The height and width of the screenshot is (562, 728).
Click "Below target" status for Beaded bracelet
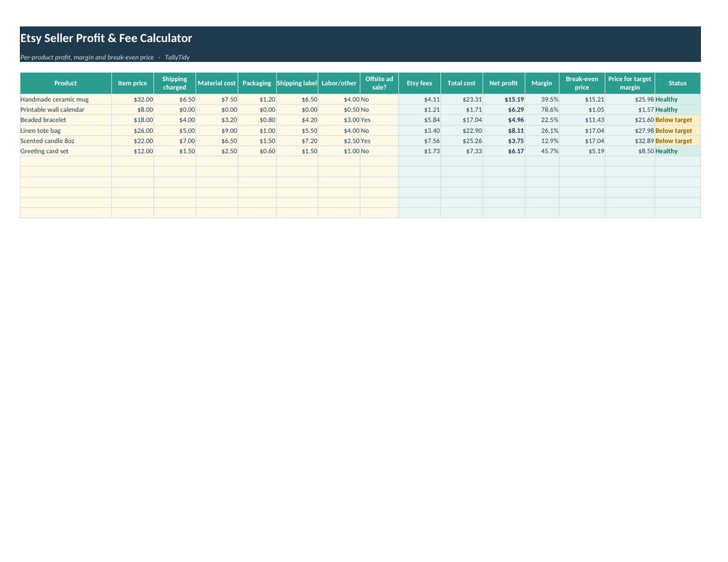tap(678, 120)
